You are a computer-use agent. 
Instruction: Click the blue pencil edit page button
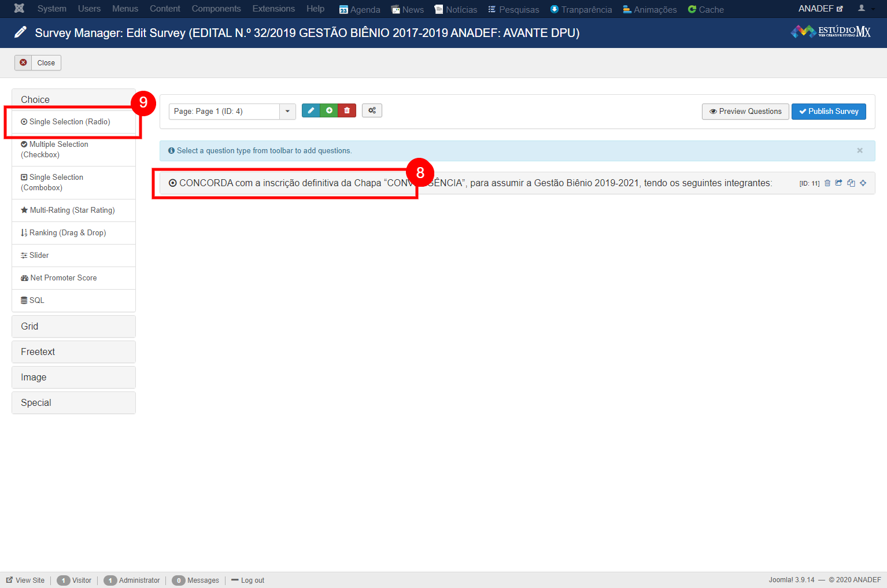(x=311, y=110)
